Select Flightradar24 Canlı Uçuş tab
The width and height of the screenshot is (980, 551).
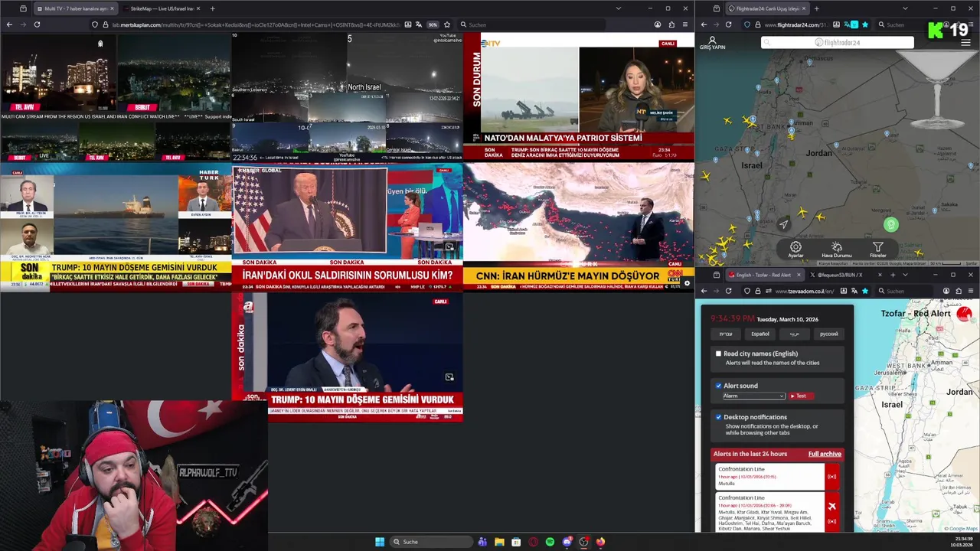(x=767, y=8)
